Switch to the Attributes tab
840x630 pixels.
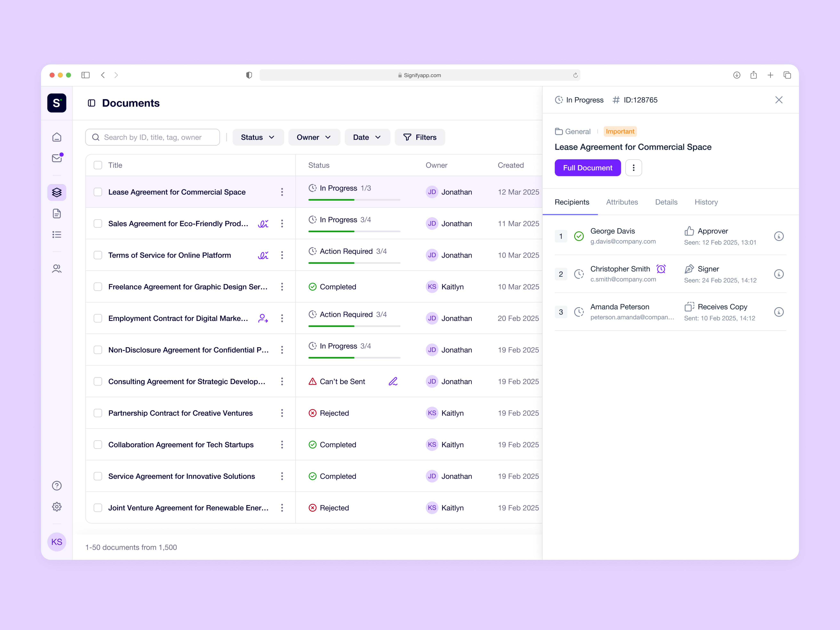(x=622, y=202)
